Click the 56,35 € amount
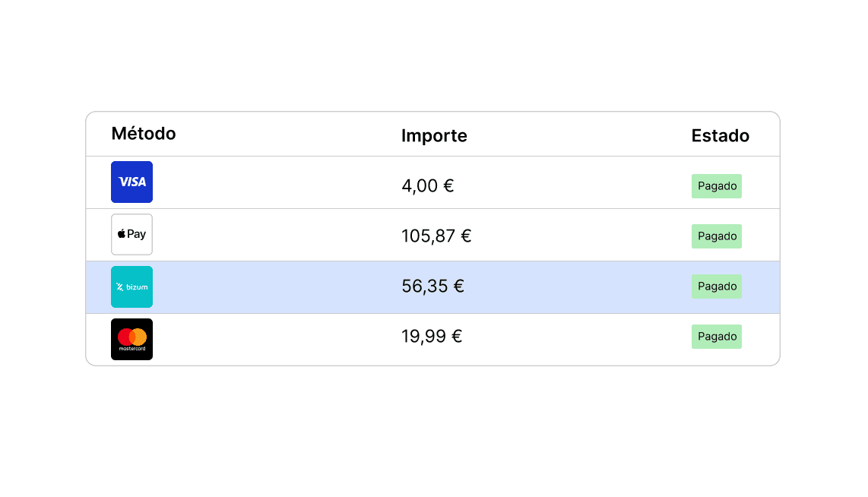Viewport: 868px width, 497px height. [432, 286]
